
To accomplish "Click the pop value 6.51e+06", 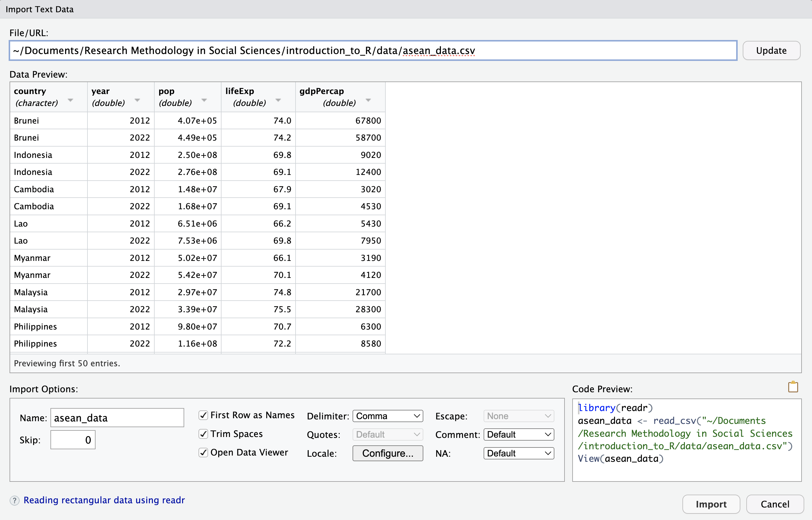I will 197,224.
